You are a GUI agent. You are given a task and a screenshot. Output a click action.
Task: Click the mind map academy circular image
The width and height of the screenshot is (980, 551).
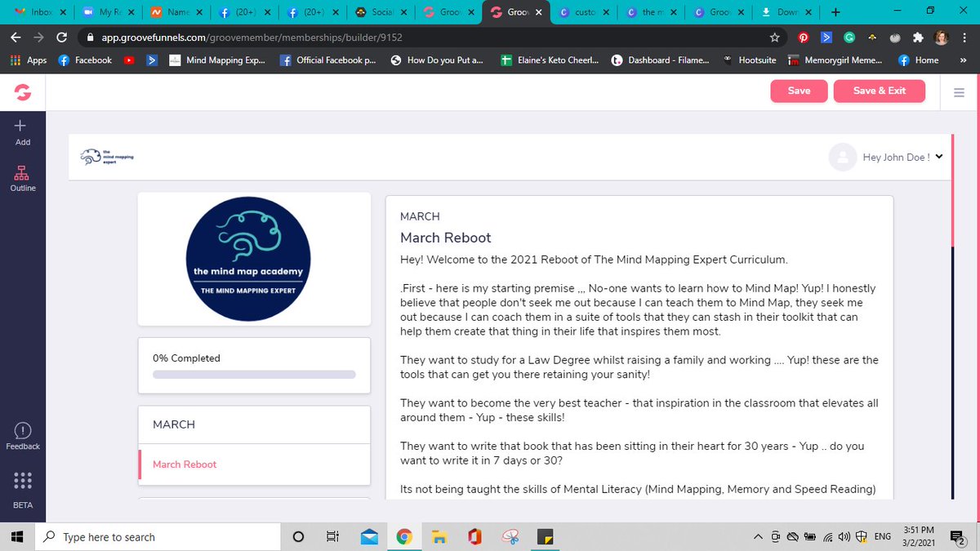pyautogui.click(x=248, y=257)
